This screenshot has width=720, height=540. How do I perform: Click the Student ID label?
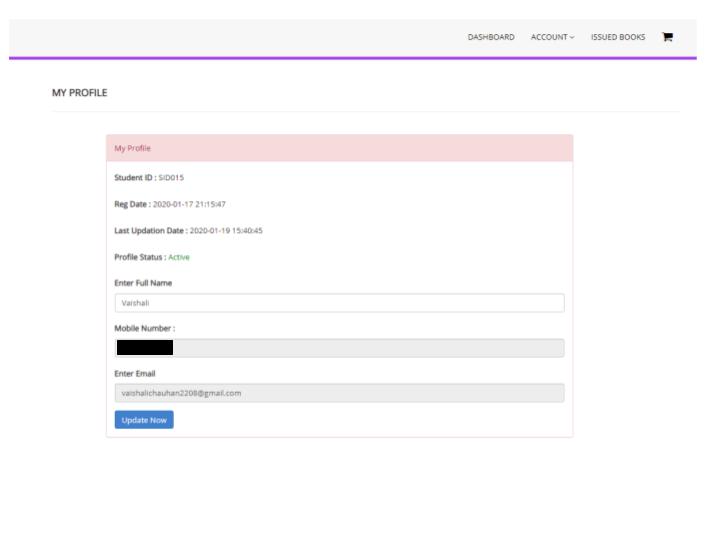pos(135,178)
